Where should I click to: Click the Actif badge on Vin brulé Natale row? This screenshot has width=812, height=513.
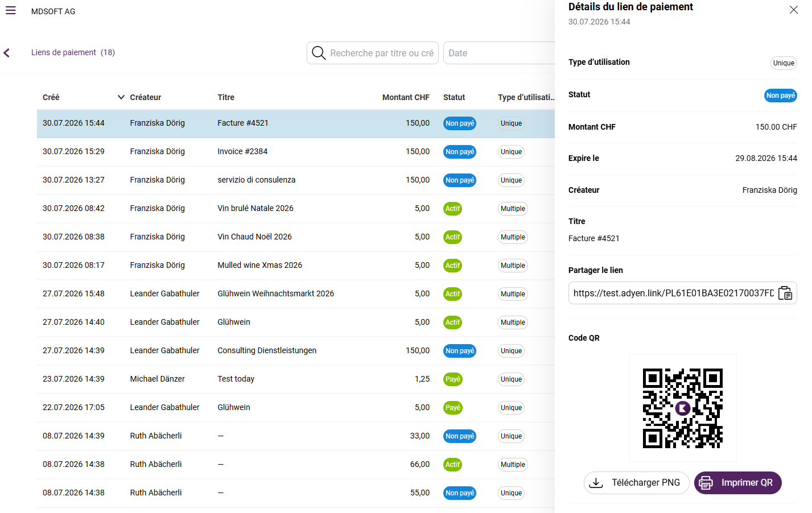(452, 209)
